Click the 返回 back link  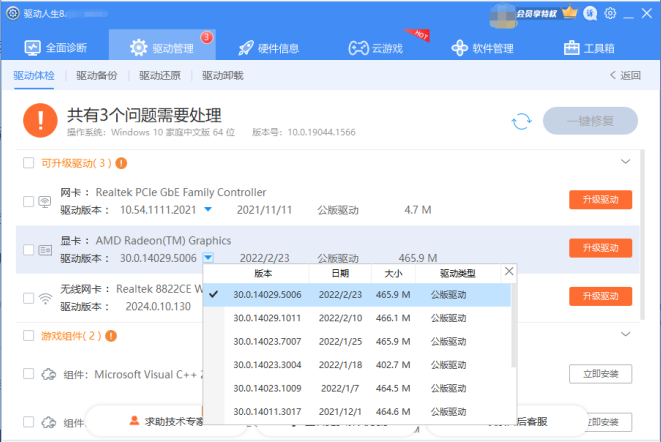(x=625, y=75)
